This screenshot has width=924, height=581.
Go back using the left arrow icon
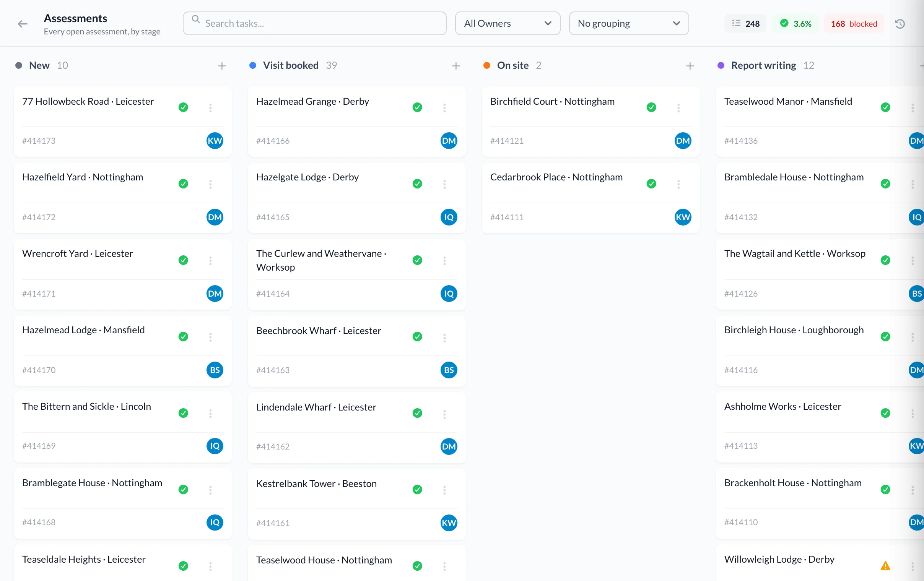pos(23,24)
